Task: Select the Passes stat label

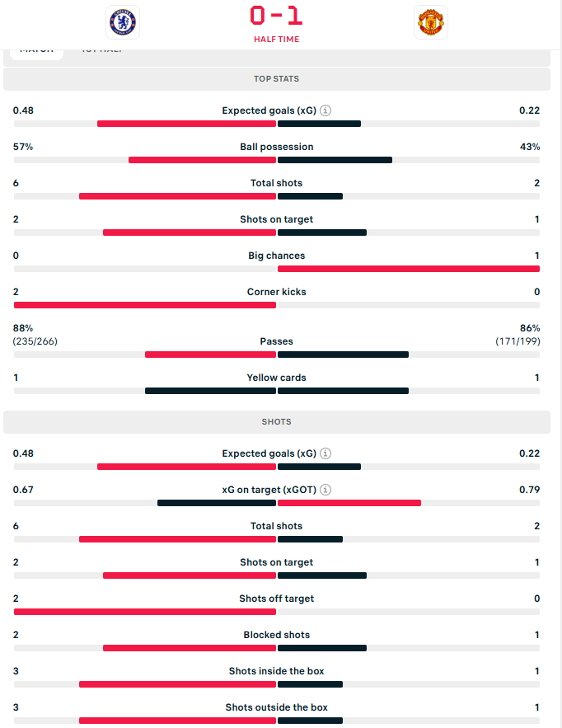Action: pyautogui.click(x=277, y=341)
